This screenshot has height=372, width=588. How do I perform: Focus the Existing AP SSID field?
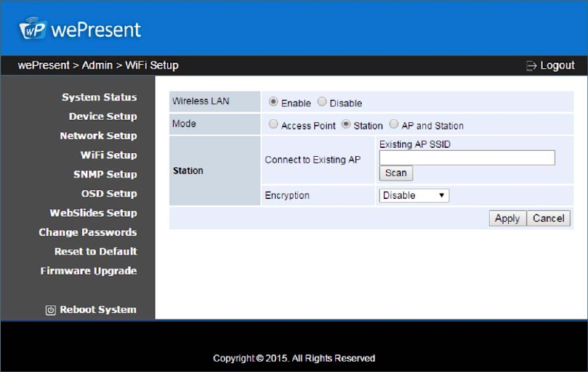coord(467,158)
